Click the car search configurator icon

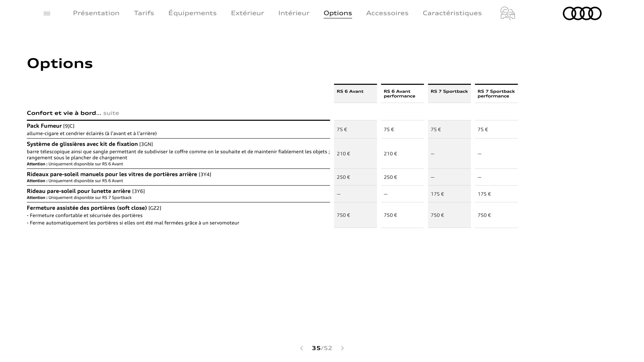(x=508, y=13)
